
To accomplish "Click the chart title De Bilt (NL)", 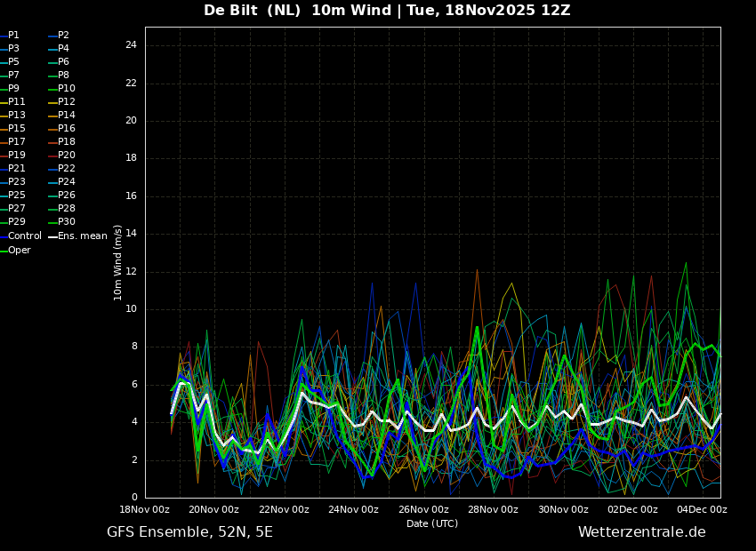I will click(x=253, y=10).
